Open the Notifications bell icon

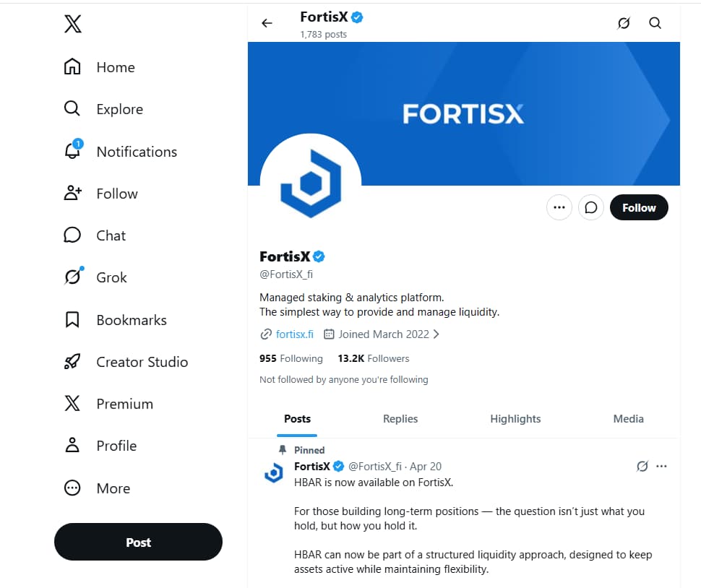pyautogui.click(x=73, y=150)
